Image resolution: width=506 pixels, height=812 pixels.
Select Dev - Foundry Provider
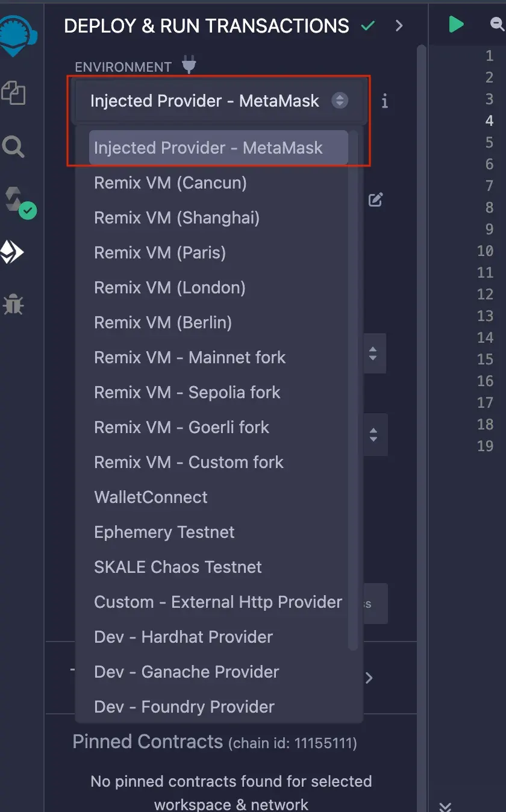point(219,707)
